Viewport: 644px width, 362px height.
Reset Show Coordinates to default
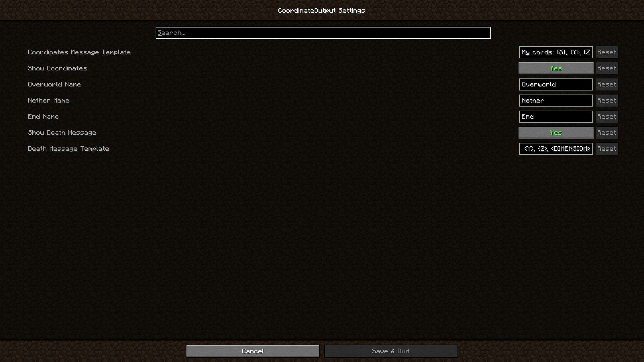pyautogui.click(x=606, y=68)
